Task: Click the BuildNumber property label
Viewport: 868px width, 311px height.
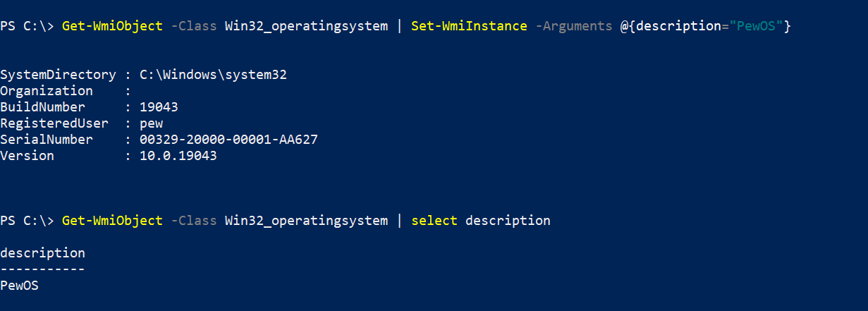Action: coord(42,107)
